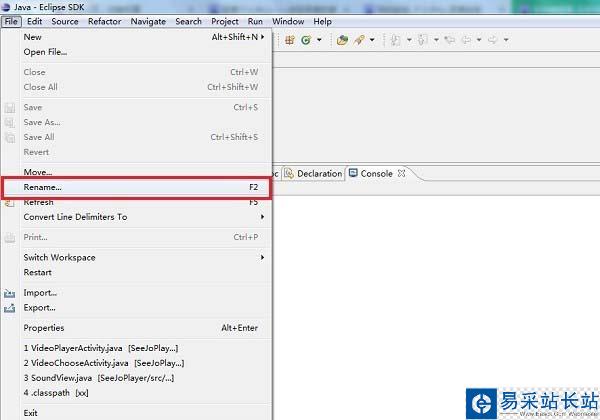
Task: Choose Import... from the File menu
Action: [x=136, y=293]
